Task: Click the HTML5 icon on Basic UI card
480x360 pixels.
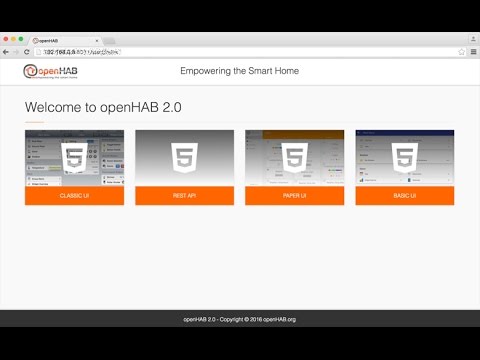Action: coord(405,158)
